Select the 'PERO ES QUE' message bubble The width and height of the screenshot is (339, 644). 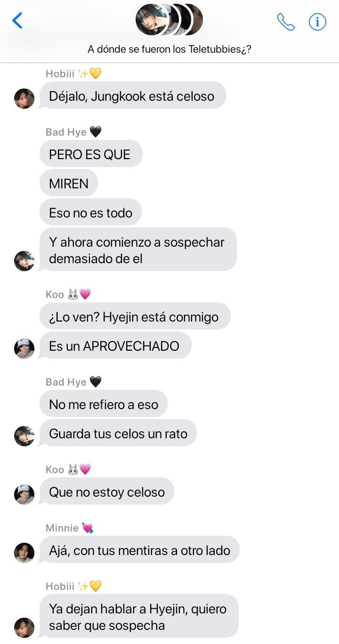click(x=91, y=154)
